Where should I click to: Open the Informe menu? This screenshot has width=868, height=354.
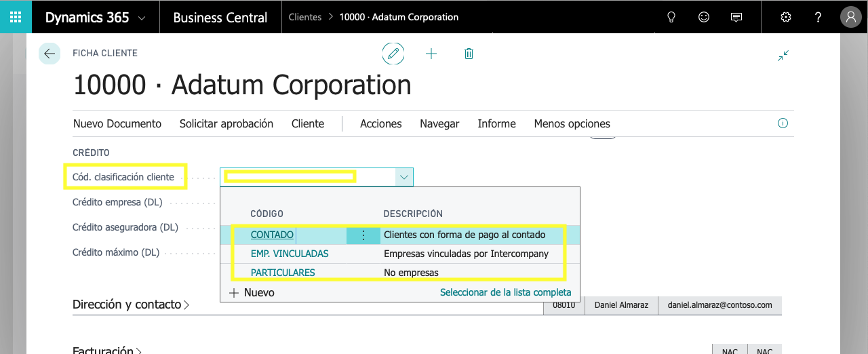[x=497, y=123]
